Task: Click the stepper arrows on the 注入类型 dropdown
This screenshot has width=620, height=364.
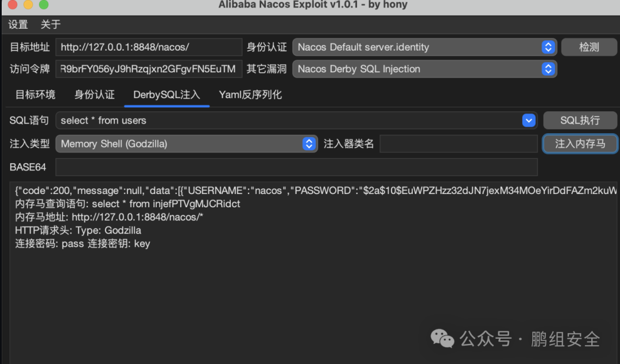Action: pyautogui.click(x=309, y=144)
